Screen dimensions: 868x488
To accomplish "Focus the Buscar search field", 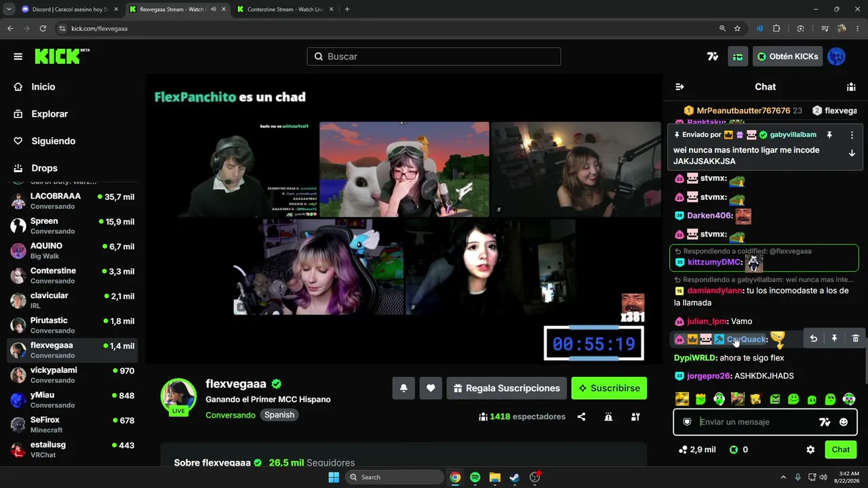I will (434, 56).
